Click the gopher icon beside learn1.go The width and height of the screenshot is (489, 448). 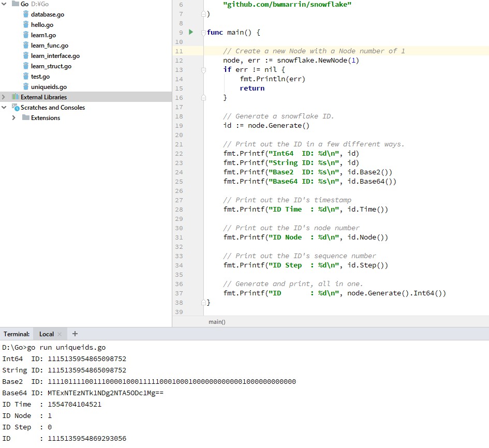pos(26,35)
